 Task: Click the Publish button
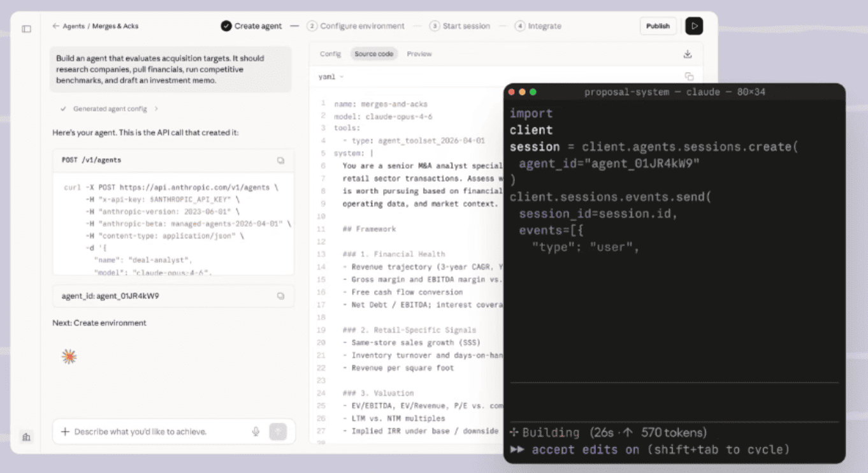tap(658, 26)
